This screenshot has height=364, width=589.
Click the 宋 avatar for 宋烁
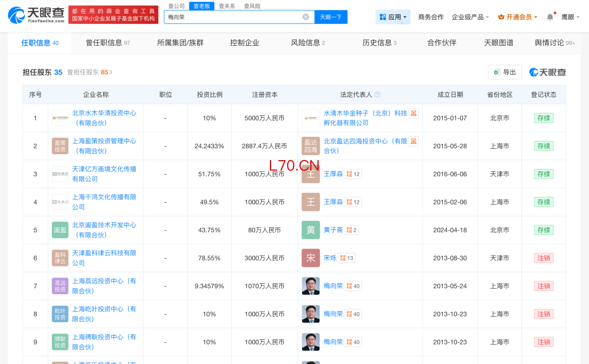(311, 258)
